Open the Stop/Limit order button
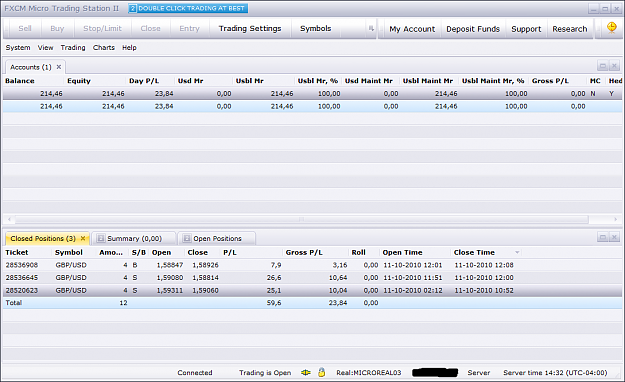Viewport: 625px width, 382px height. click(x=102, y=29)
